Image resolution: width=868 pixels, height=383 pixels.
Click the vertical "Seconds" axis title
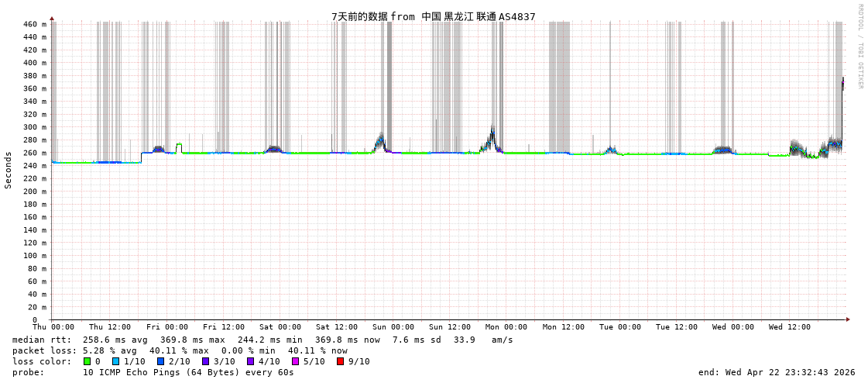pyautogui.click(x=9, y=170)
